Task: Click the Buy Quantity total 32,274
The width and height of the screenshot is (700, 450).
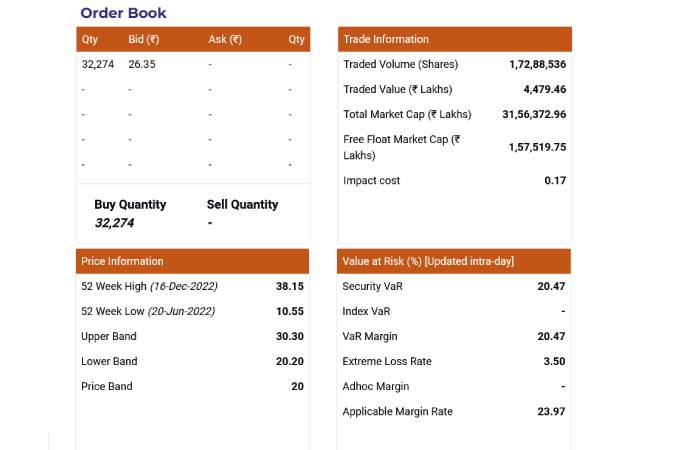Action: (x=114, y=223)
